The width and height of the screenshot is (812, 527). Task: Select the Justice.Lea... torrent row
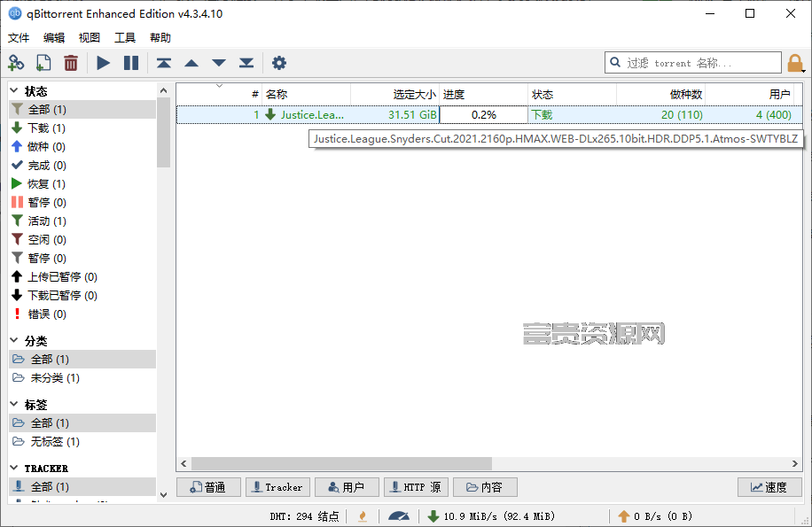coord(489,115)
